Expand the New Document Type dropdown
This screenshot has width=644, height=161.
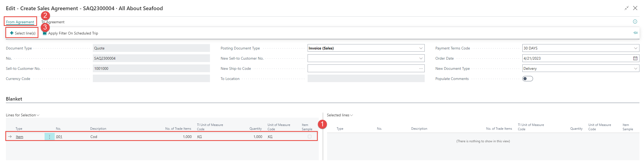[x=635, y=68]
